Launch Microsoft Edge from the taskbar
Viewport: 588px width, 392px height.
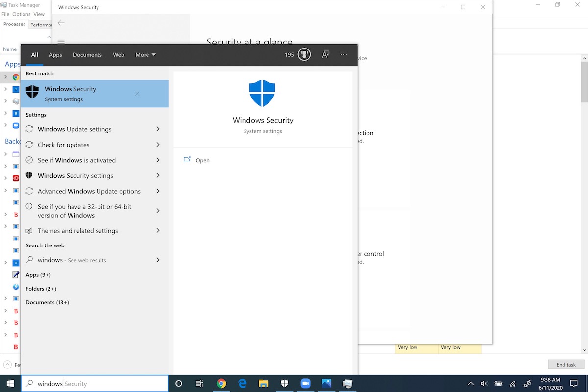click(x=243, y=384)
